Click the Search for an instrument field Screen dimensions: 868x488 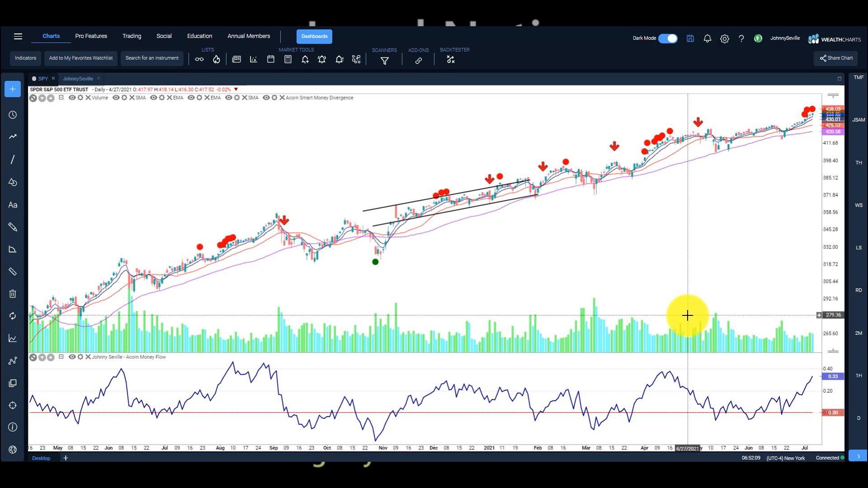tap(152, 58)
